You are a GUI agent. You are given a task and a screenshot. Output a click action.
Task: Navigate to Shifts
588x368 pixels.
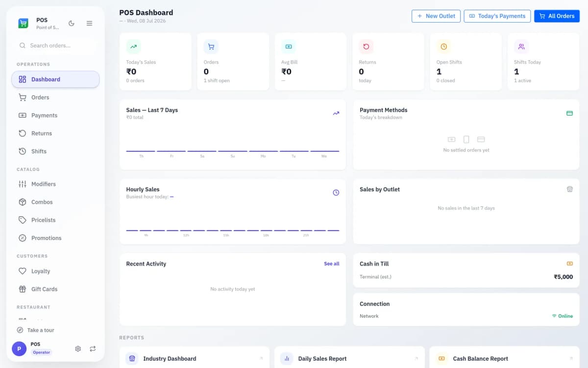(55, 151)
